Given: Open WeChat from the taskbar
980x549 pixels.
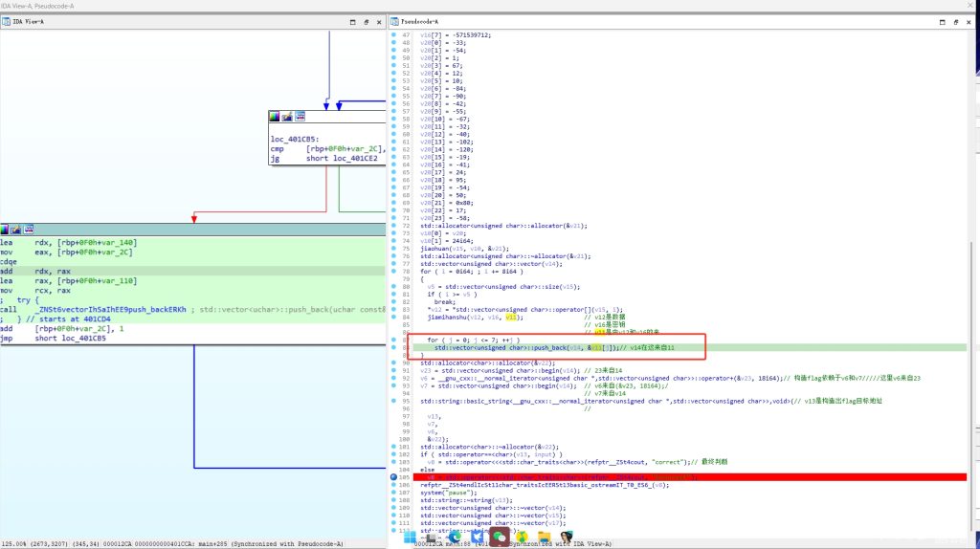Looking at the screenshot, I should tap(499, 538).
